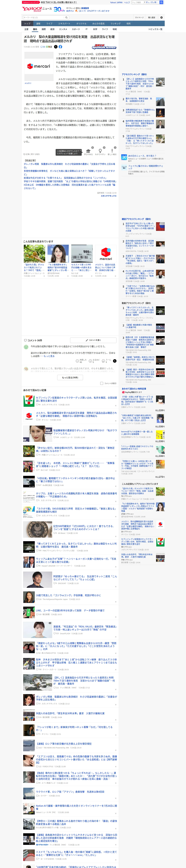The width and height of the screenshot is (186, 868).
Task: Open the Sponichi Annex publisher logo
Action: tap(104, 47)
